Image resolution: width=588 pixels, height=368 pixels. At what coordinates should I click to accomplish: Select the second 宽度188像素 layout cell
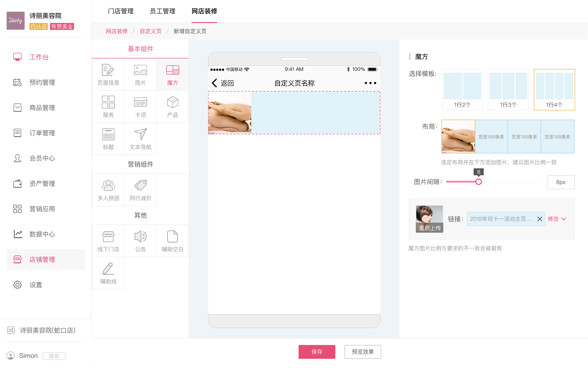click(x=491, y=137)
